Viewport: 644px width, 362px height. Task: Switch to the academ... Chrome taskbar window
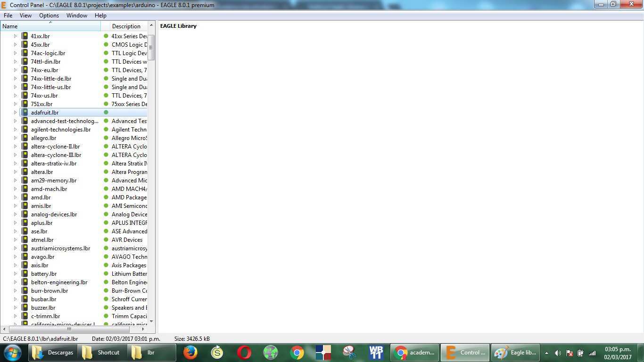pos(415,353)
